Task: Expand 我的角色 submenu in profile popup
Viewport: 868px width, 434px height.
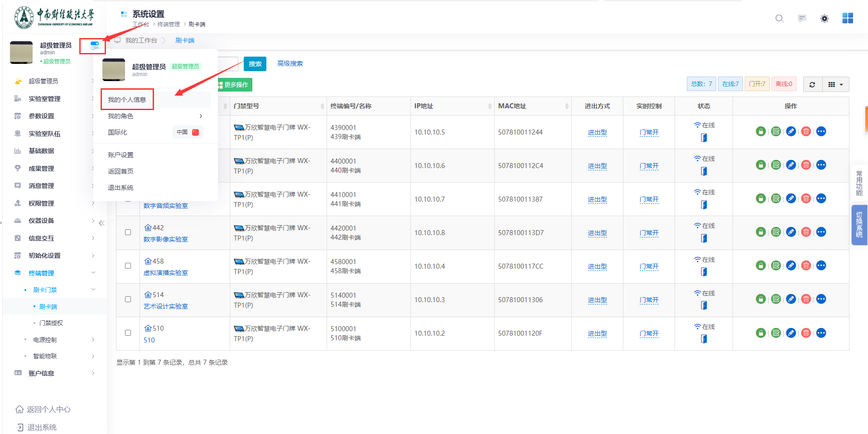Action: point(155,116)
